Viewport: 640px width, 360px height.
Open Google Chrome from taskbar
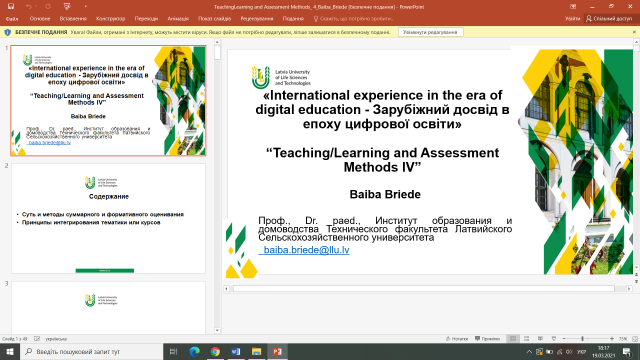tap(215, 351)
